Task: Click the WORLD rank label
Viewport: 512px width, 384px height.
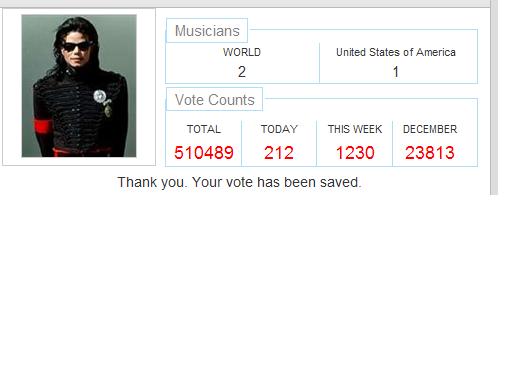Action: (x=242, y=52)
